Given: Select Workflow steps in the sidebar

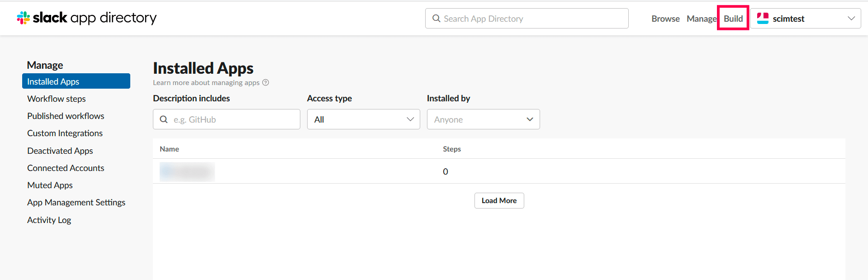Looking at the screenshot, I should tap(57, 99).
